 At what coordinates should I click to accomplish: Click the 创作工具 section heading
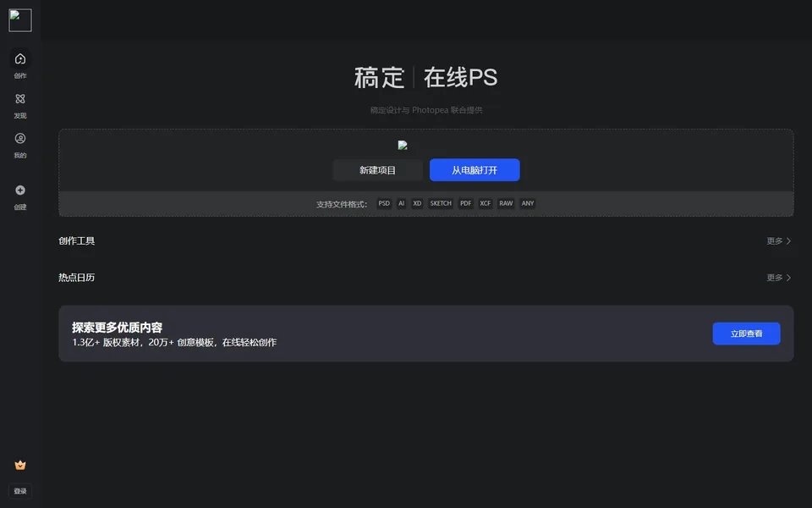[77, 241]
